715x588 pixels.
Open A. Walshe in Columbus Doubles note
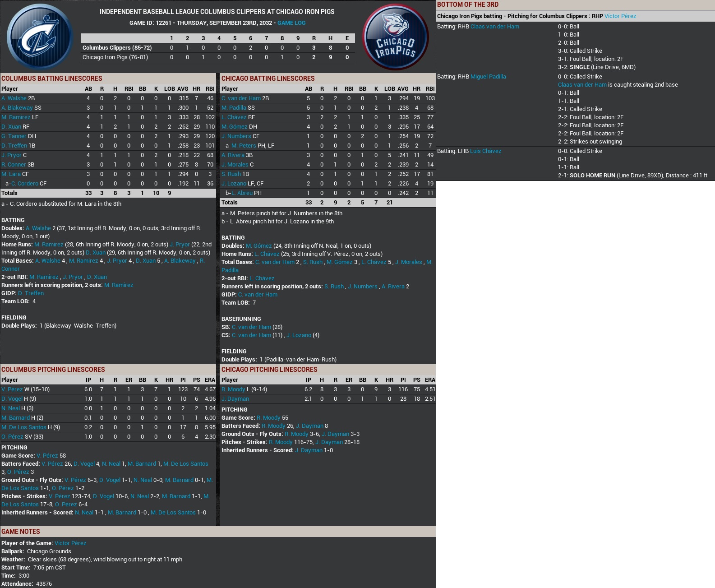(x=38, y=228)
